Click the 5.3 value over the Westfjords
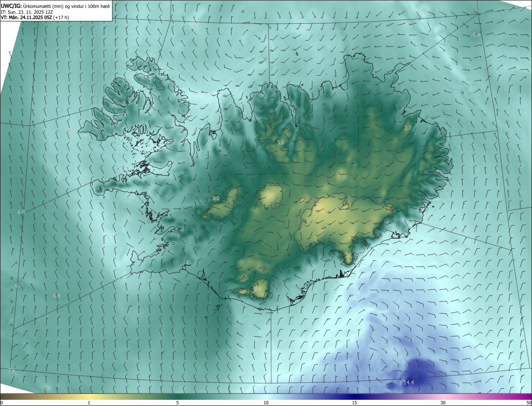The height and width of the screenshot is (406, 532). click(127, 103)
